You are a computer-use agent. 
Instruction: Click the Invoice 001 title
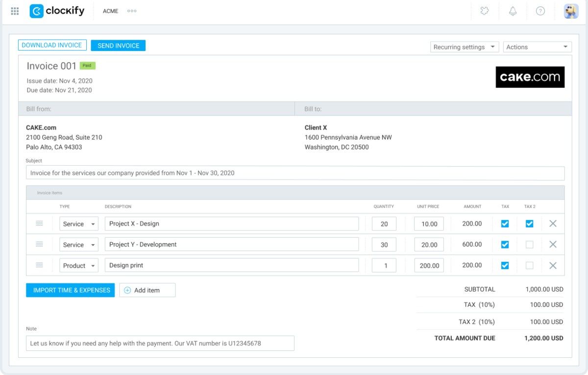[x=51, y=66]
